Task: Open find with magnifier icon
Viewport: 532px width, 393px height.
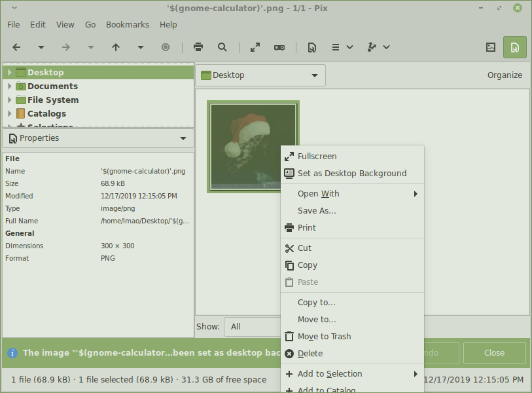Action: [222, 47]
